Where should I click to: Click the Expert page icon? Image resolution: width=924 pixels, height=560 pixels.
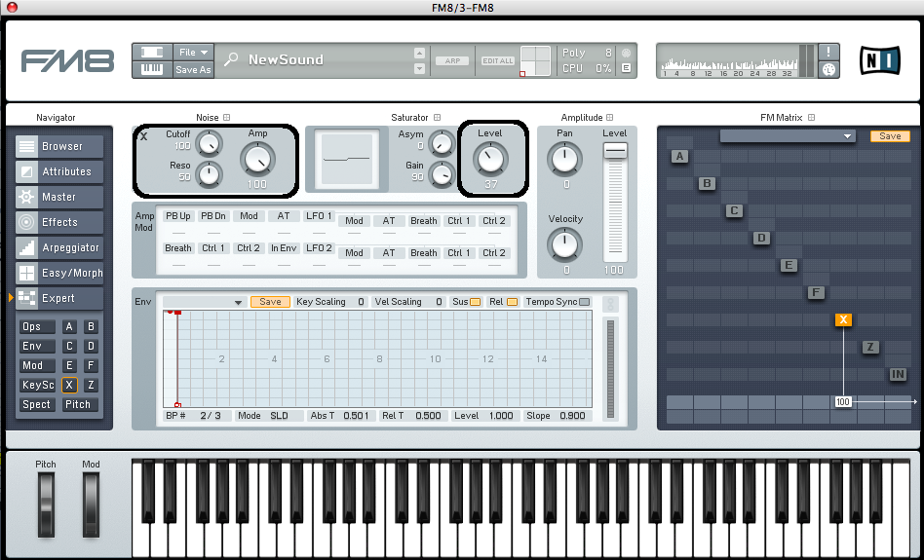tap(26, 298)
